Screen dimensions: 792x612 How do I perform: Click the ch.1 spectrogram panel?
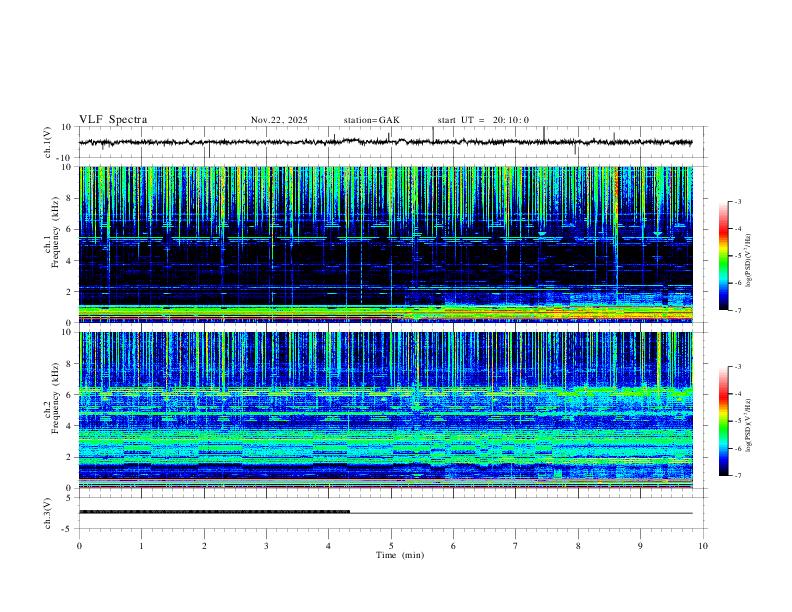[x=386, y=244]
